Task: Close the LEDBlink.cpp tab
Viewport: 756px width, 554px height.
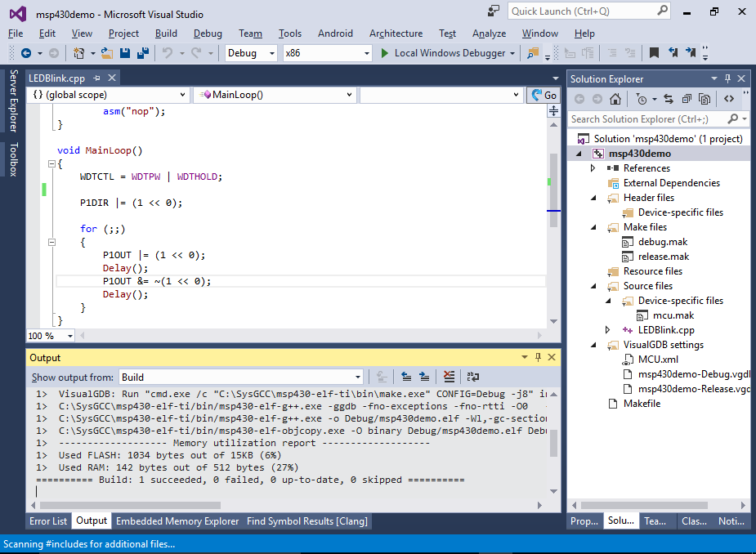Action: click(112, 78)
